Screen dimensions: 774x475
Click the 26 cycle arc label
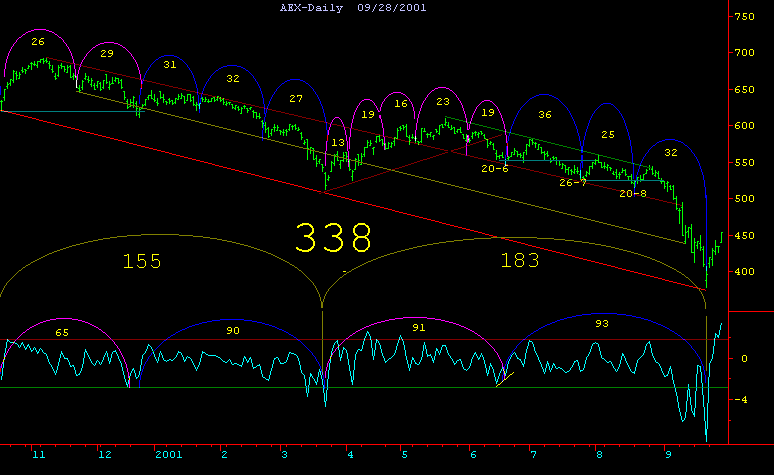click(x=38, y=42)
